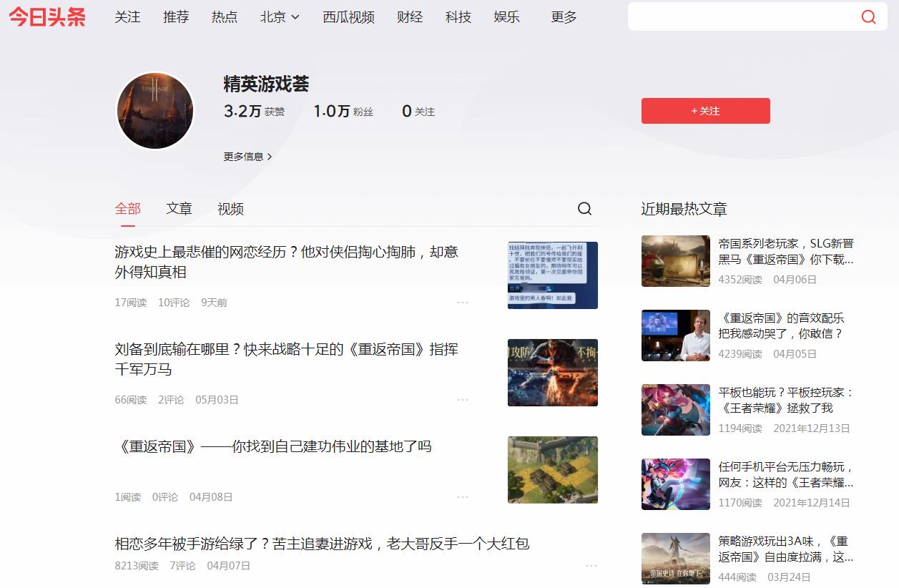The image size is (899, 588).
Task: Click the 精英游戏荟 profile avatar
Action: click(x=155, y=111)
